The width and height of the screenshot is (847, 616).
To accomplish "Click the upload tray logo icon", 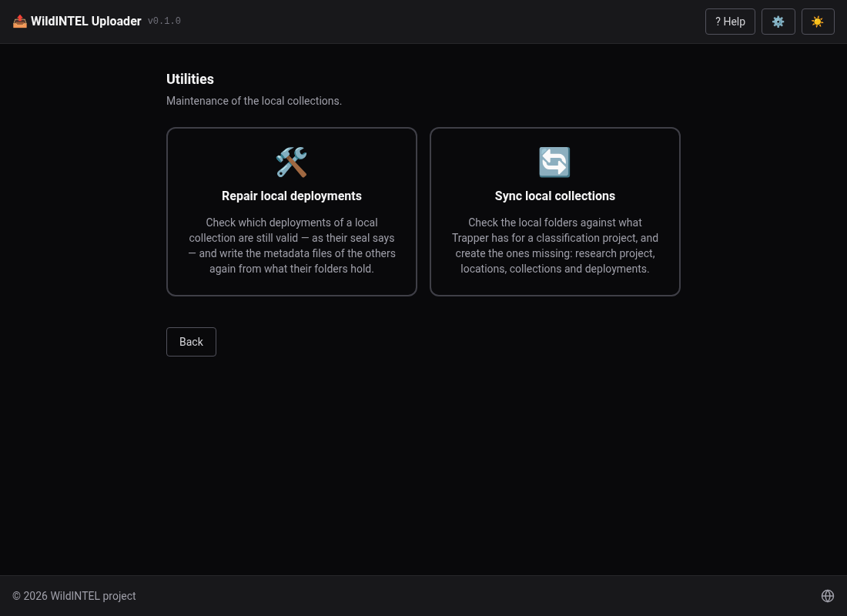I will click(20, 21).
